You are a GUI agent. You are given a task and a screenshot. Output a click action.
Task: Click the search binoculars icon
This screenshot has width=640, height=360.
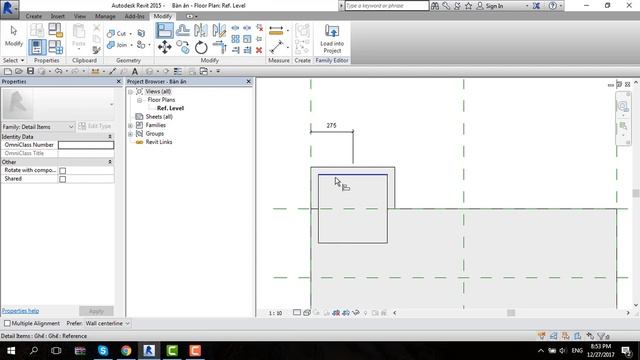(x=435, y=6)
